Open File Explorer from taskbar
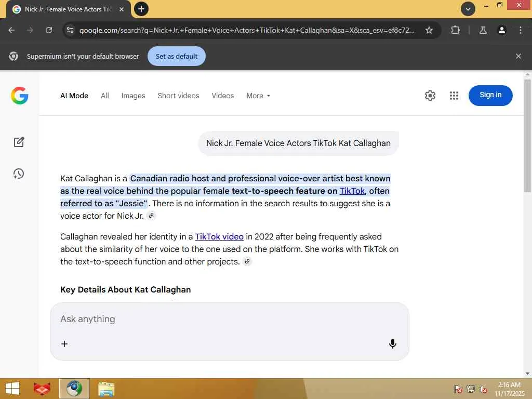532x399 pixels. click(x=106, y=389)
